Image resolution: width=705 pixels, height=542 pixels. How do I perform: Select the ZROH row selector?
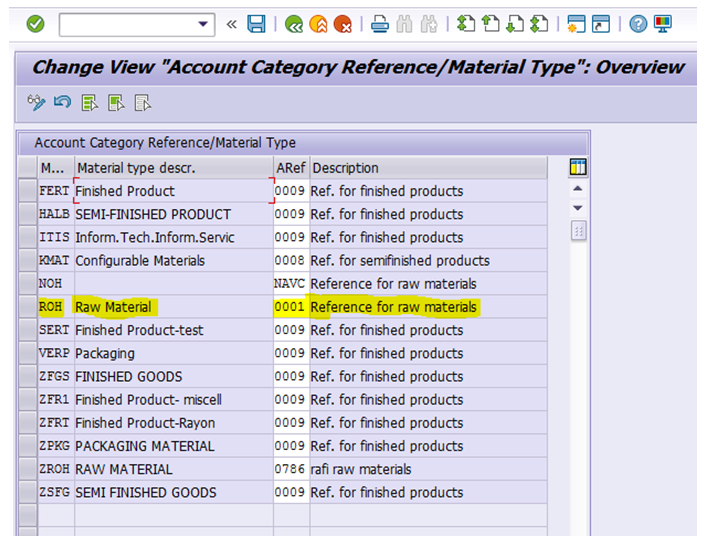pyautogui.click(x=27, y=469)
